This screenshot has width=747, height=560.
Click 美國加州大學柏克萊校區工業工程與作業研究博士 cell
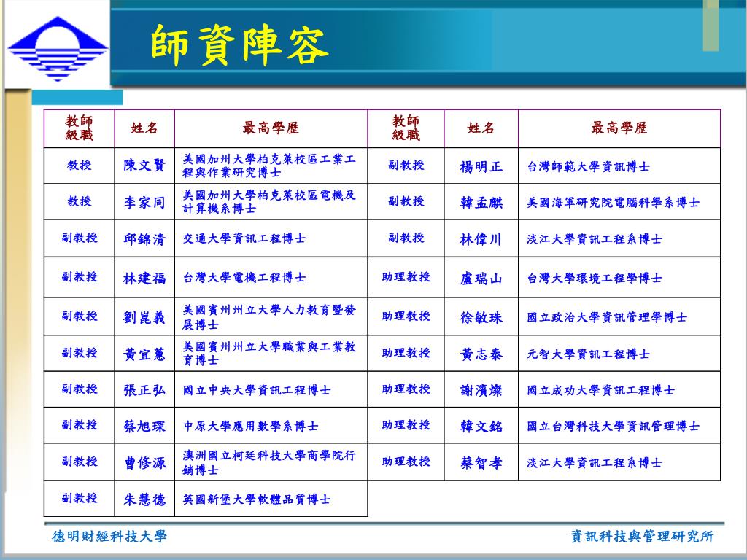(271, 166)
